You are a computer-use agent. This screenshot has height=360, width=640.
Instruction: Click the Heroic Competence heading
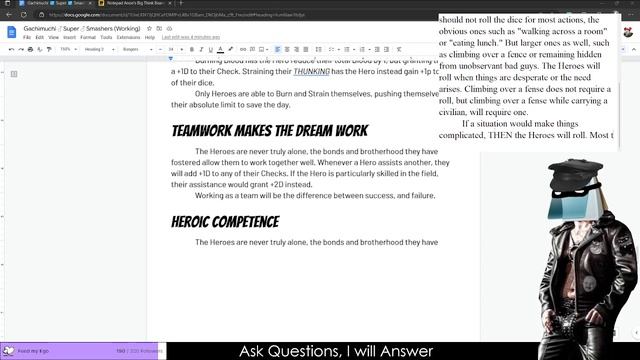(225, 222)
